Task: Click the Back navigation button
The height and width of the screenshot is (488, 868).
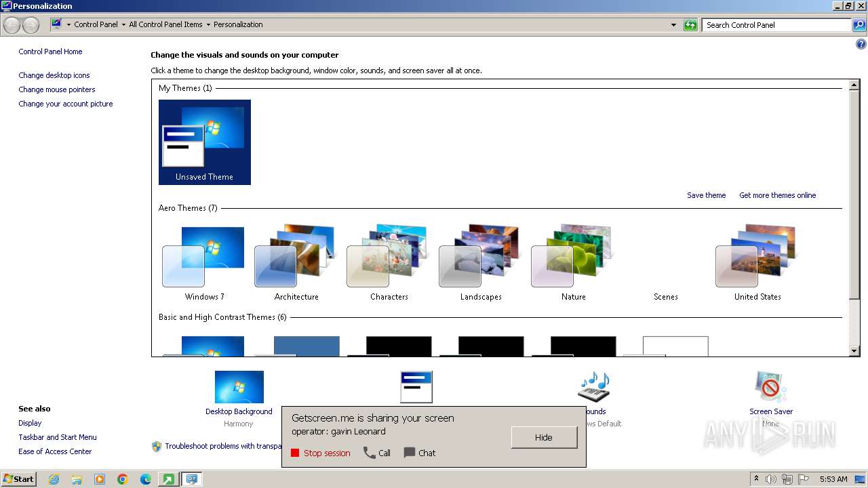Action: coord(12,25)
